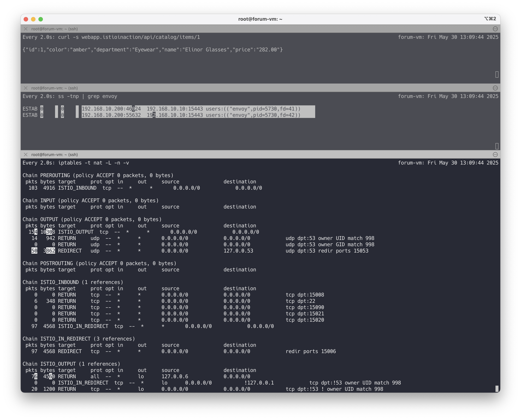
Task: Click the iptables -t nat command text
Action: tap(93, 163)
